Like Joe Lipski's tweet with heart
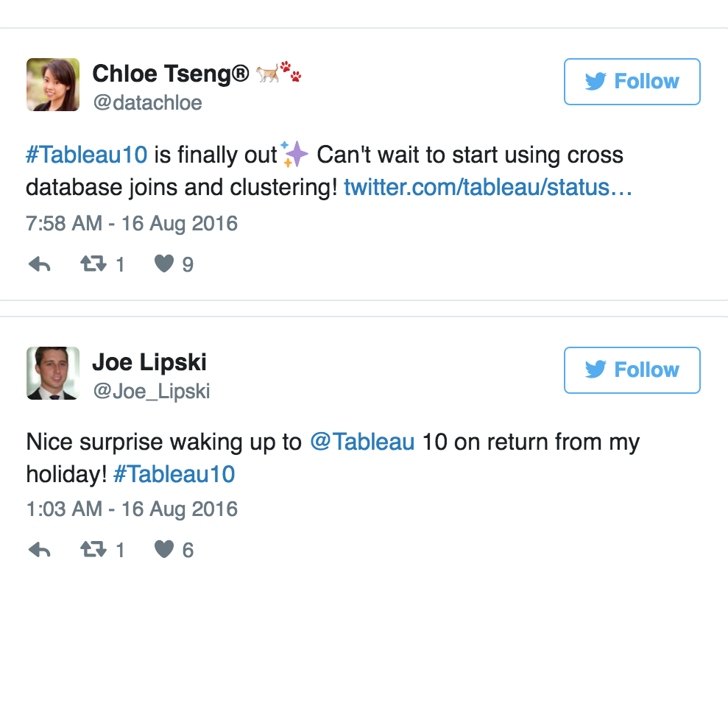This screenshot has height=728, width=728. click(164, 550)
